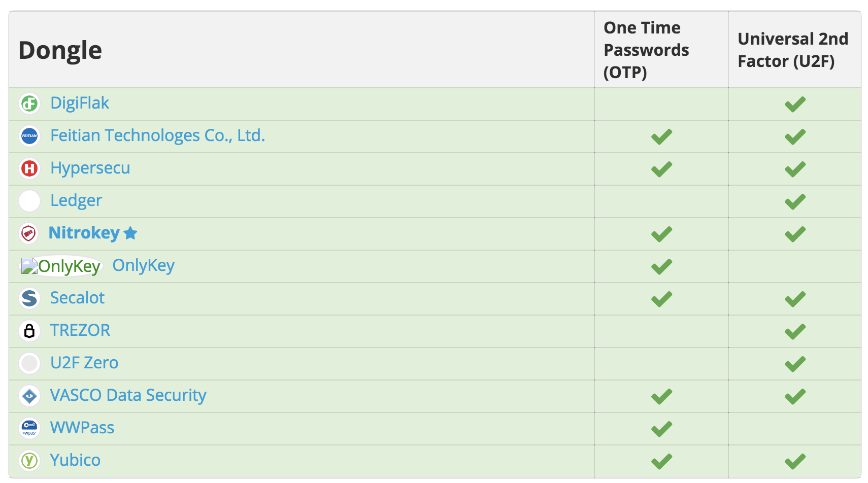The height and width of the screenshot is (483, 868).
Task: Click the Dongle table title
Action: point(60,50)
